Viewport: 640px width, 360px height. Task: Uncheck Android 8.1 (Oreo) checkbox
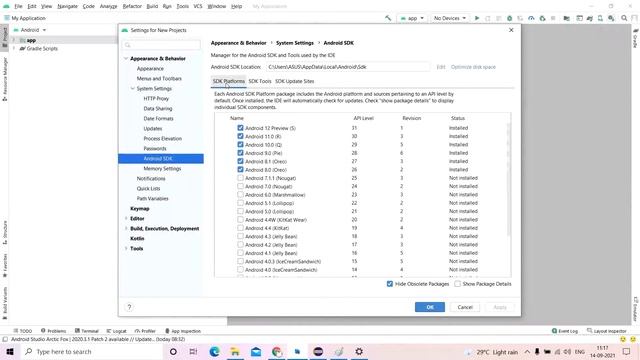[240, 161]
